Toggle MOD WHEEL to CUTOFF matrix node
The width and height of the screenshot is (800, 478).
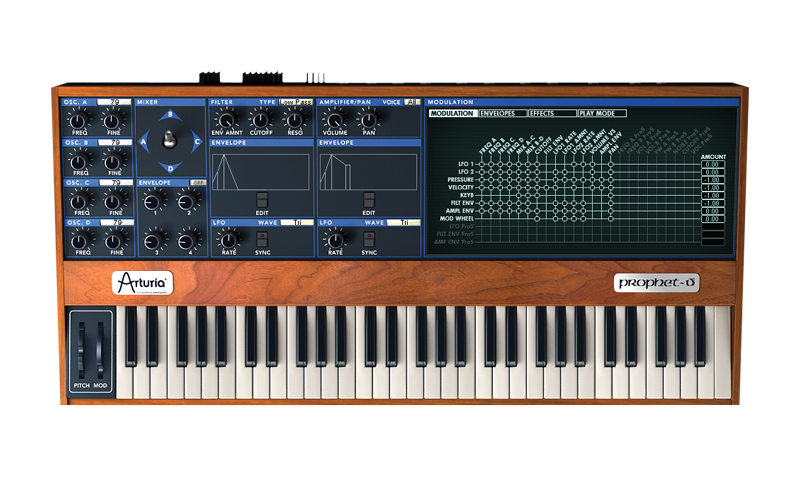pos(537,218)
